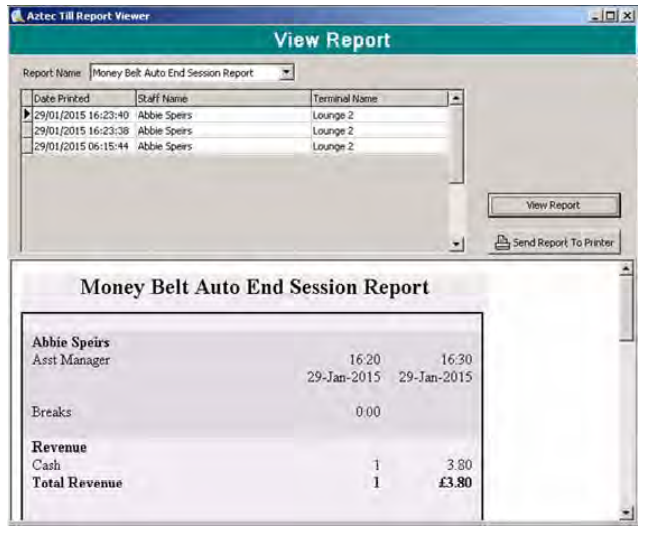Maximize the Aztec Till Report Viewer window
The width and height of the screenshot is (649, 534).
610,16
